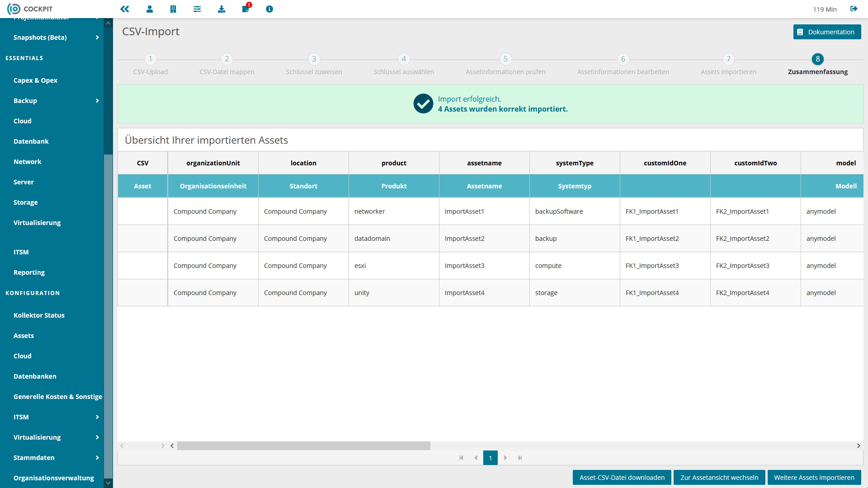Open user profile icon in top bar
The width and height of the screenshot is (868, 488).
150,9
